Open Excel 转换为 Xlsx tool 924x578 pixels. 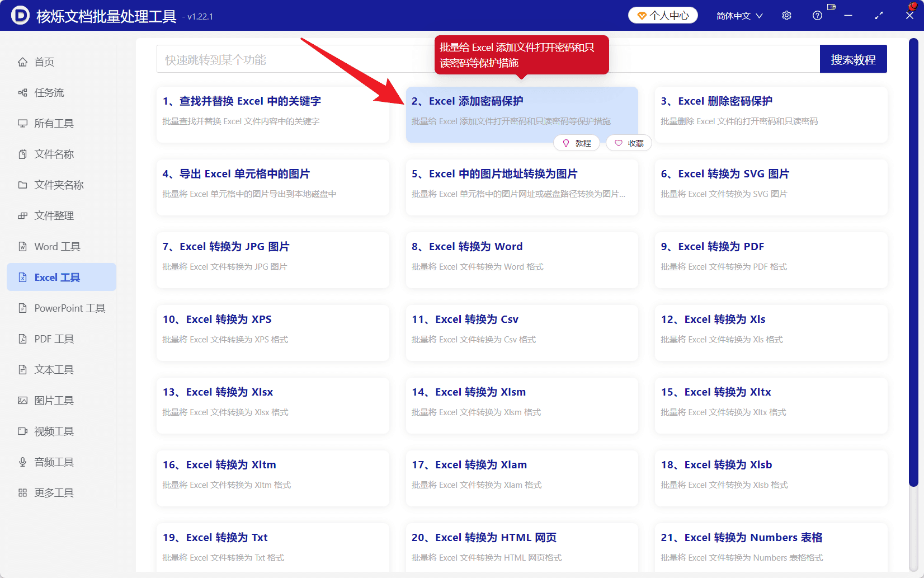tap(273, 406)
